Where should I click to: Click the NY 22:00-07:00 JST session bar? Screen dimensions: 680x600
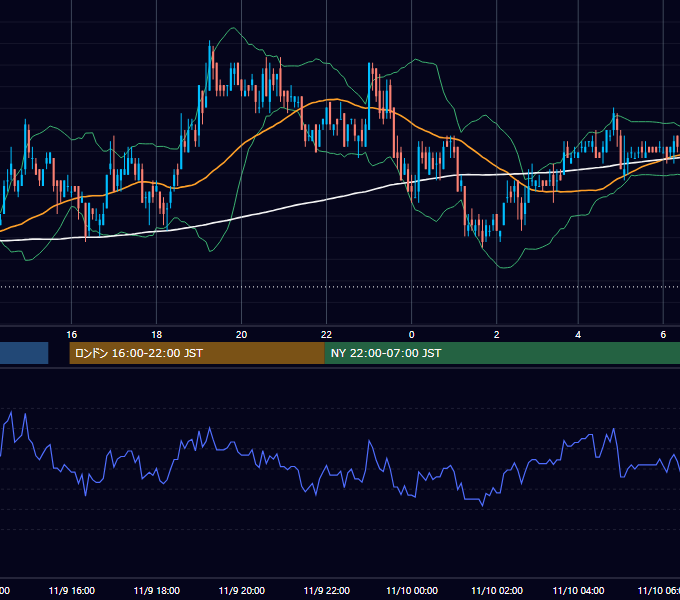[x=502, y=353]
